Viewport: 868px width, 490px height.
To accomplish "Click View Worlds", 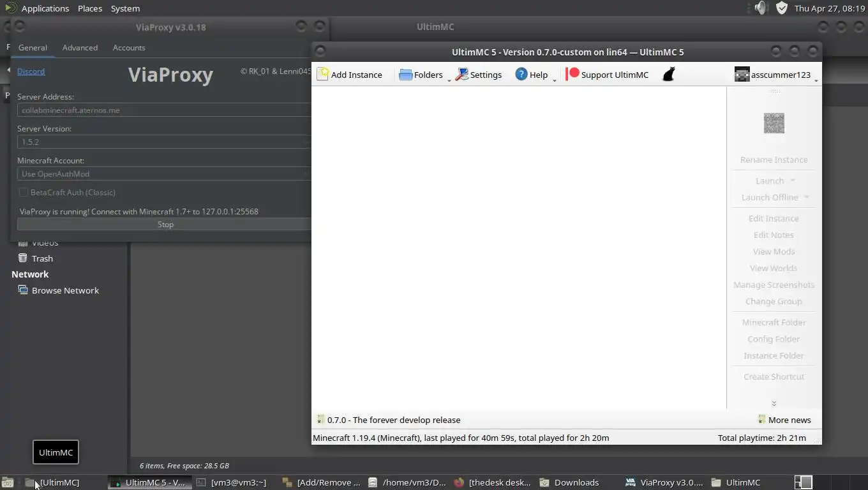I will click(774, 268).
